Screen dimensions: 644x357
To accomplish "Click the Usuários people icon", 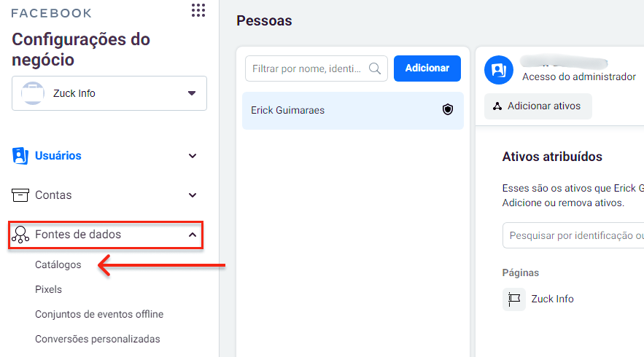I will click(20, 155).
